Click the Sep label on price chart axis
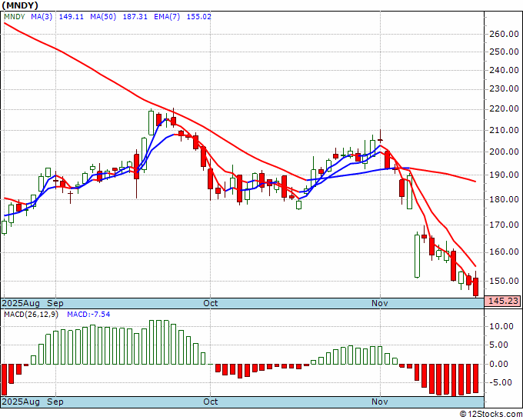Image resolution: width=523 pixels, height=420 pixels. tap(55, 303)
